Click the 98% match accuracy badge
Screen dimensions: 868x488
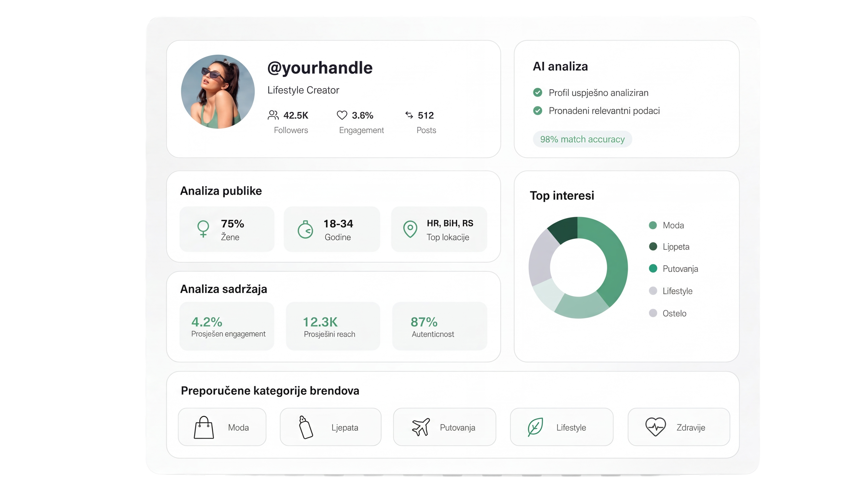point(582,139)
